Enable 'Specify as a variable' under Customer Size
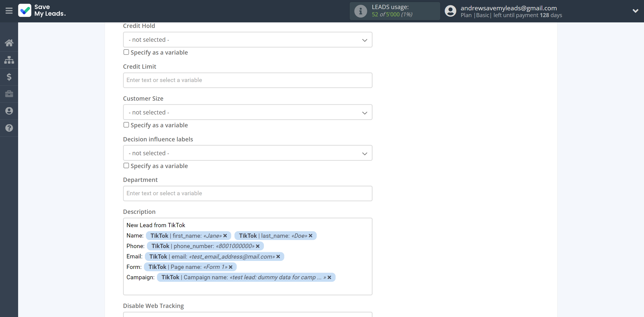 126,125
